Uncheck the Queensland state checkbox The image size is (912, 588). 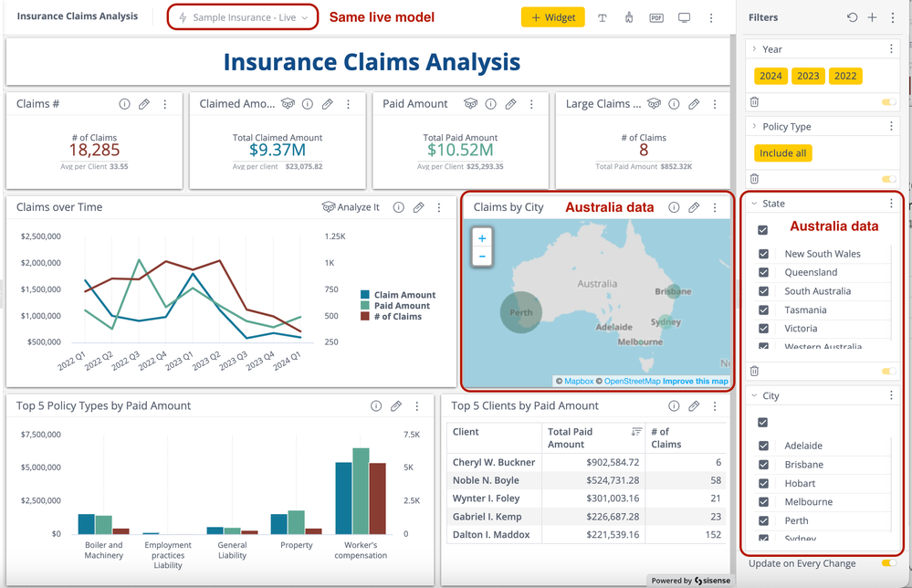pyautogui.click(x=764, y=272)
